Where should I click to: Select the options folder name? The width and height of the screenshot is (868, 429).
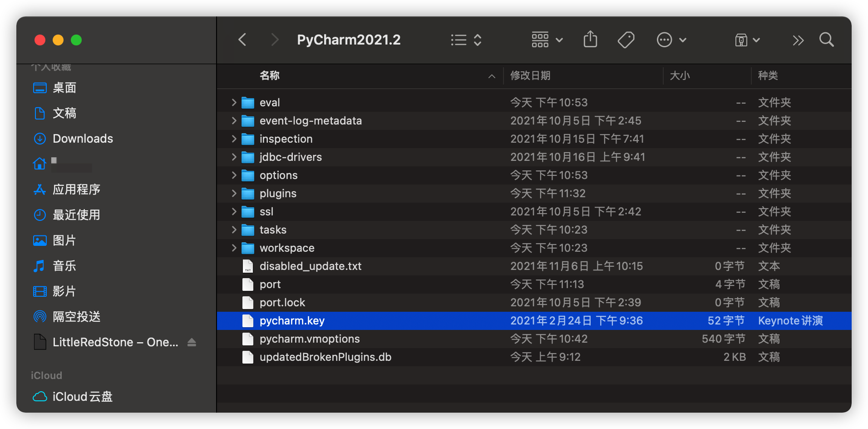coord(279,175)
